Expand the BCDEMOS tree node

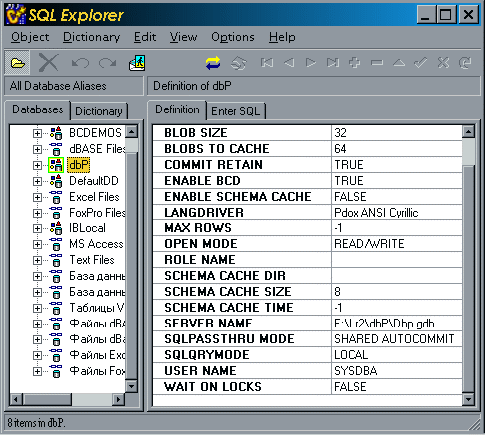(x=37, y=133)
